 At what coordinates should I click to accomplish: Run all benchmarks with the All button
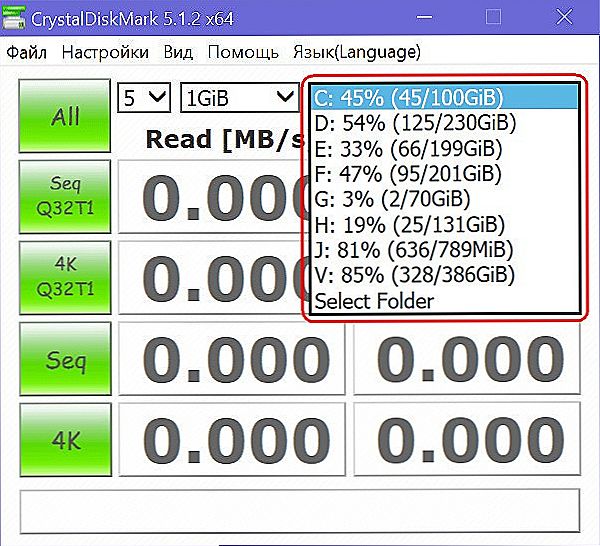pyautogui.click(x=65, y=116)
